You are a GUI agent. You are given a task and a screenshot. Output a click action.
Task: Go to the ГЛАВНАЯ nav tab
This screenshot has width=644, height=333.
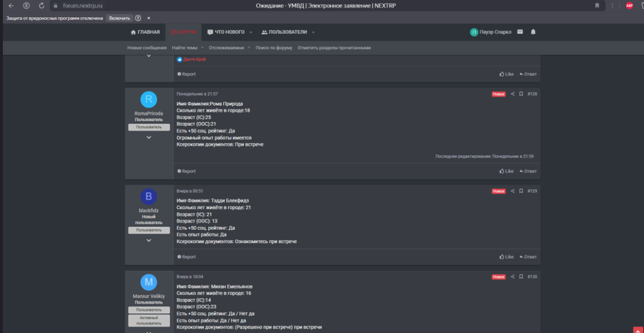pos(145,32)
